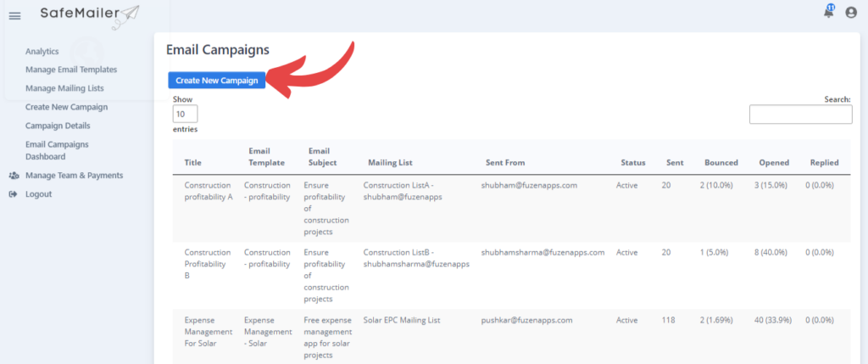Select 'Expense Management For Solar' title cell
Screen dimensions: 868x364
[209, 332]
